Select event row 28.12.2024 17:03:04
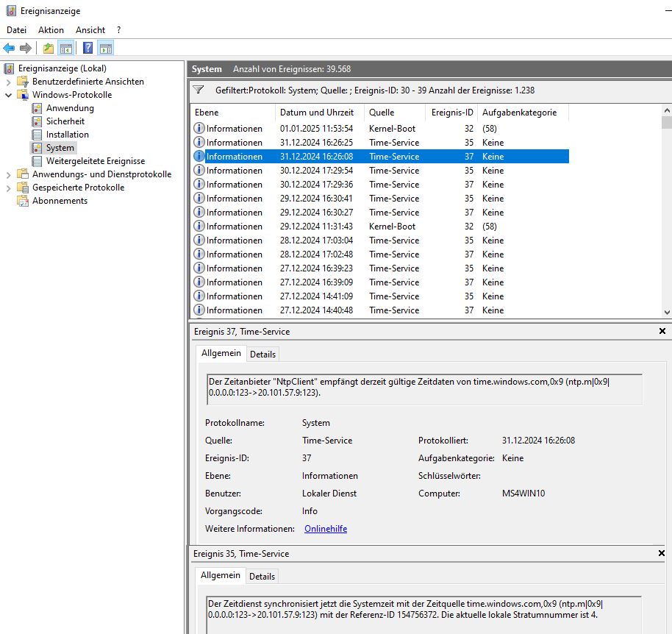 (381, 240)
